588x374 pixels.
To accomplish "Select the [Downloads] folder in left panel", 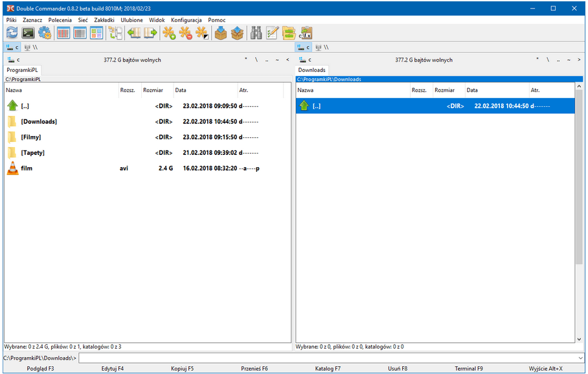I will pos(148,122).
